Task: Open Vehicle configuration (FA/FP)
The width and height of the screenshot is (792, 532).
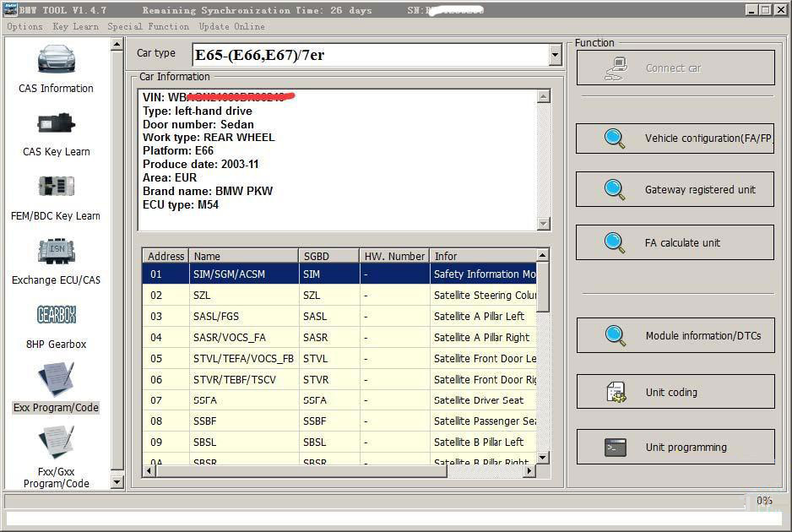Action: [675, 138]
